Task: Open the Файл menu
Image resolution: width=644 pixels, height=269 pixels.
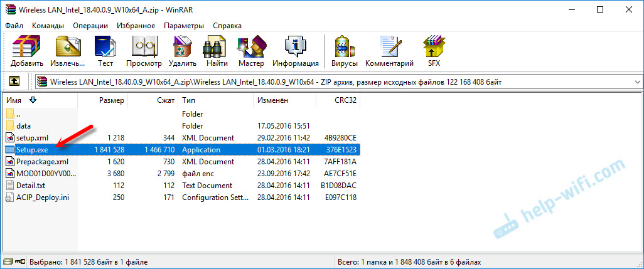Action: click(14, 26)
